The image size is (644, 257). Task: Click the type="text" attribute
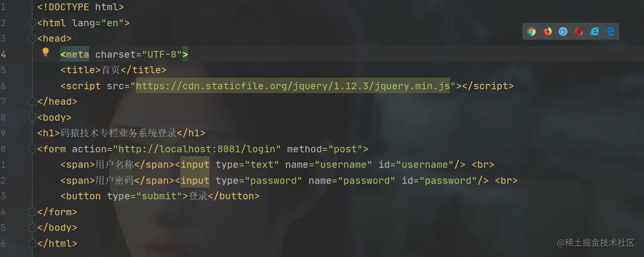pyautogui.click(x=247, y=164)
